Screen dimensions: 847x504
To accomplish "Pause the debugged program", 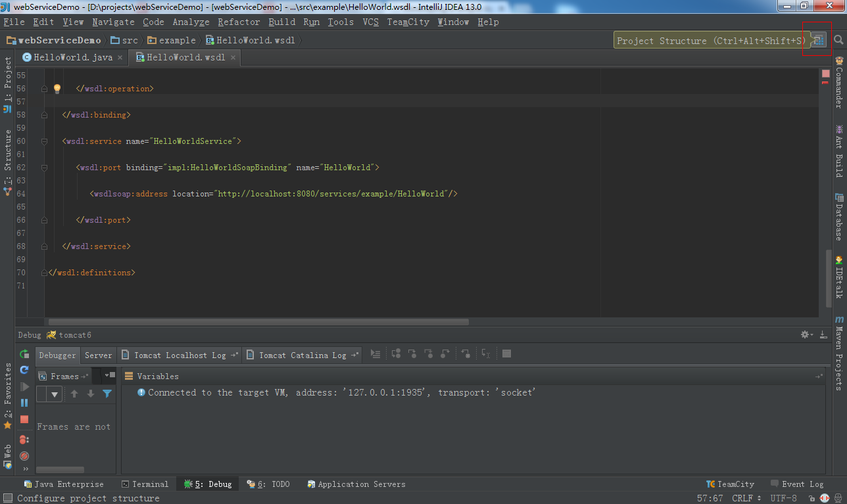I will pyautogui.click(x=24, y=403).
